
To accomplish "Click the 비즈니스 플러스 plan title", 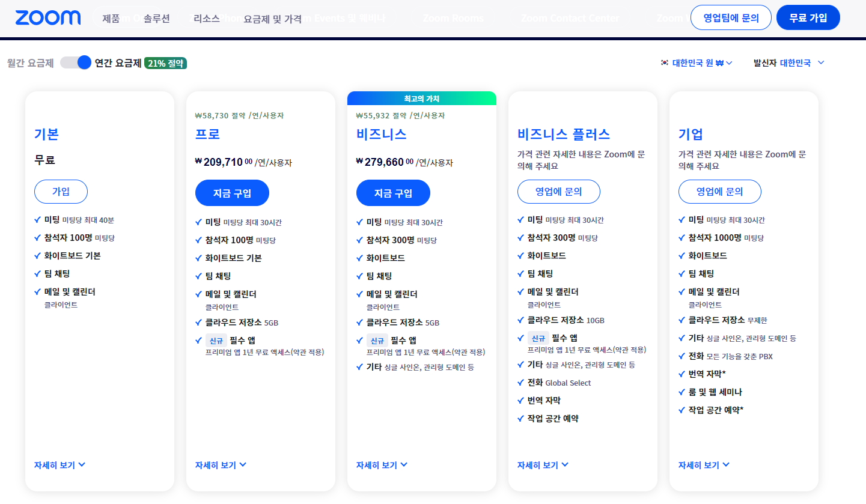I will (564, 134).
